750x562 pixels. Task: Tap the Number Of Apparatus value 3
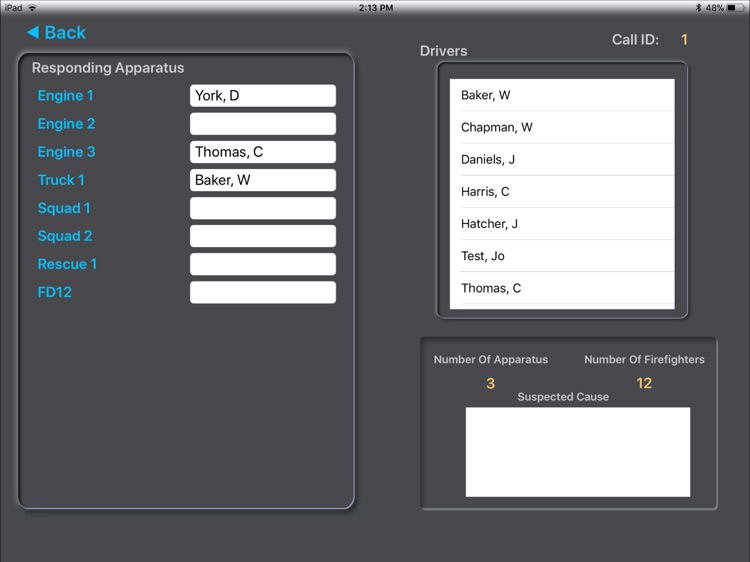[490, 383]
